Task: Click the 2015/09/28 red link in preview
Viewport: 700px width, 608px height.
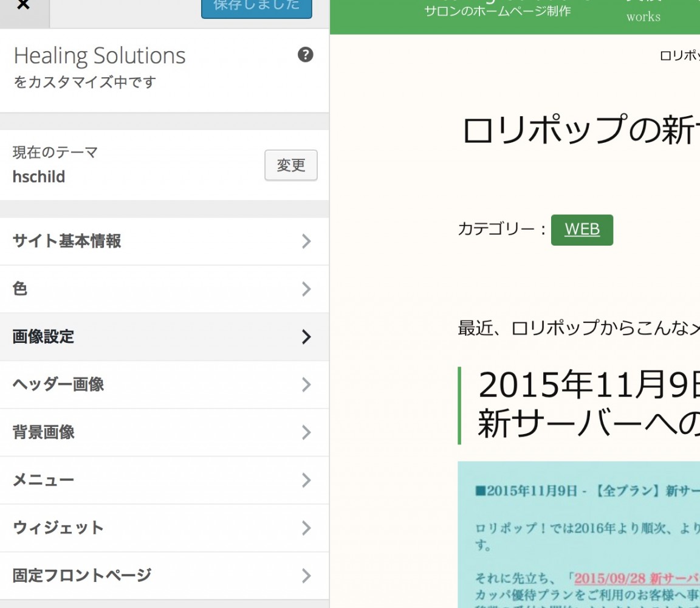Action: click(636, 578)
